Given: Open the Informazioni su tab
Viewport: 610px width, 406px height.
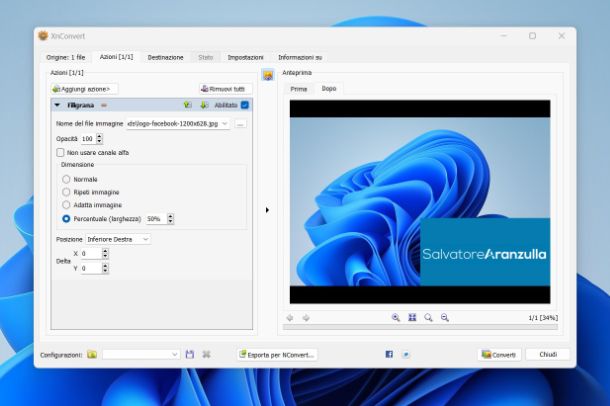Looking at the screenshot, I should pos(300,57).
